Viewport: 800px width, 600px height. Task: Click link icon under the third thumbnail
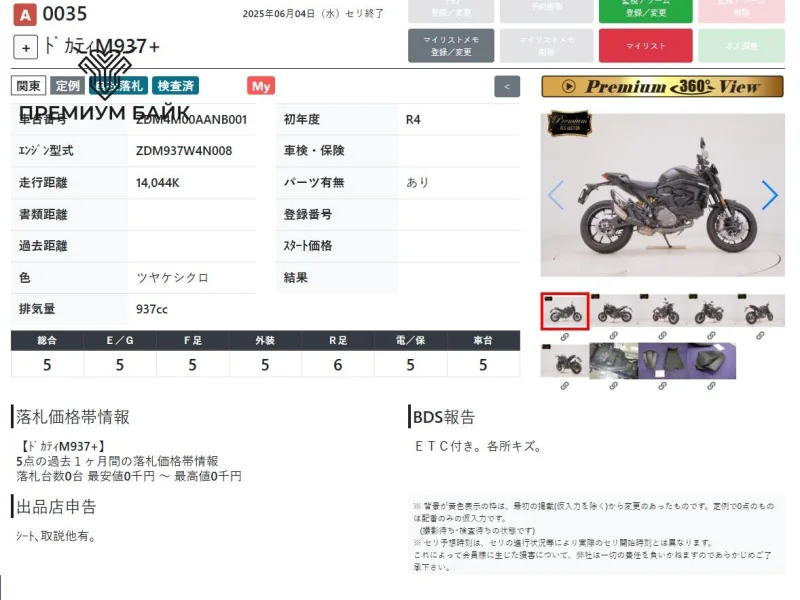(663, 336)
